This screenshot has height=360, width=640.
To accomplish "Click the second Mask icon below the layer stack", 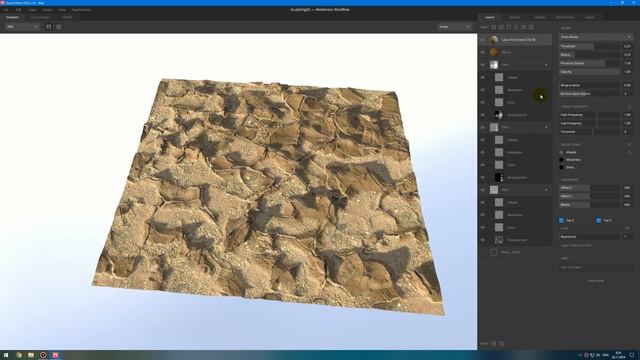I will [502, 344].
